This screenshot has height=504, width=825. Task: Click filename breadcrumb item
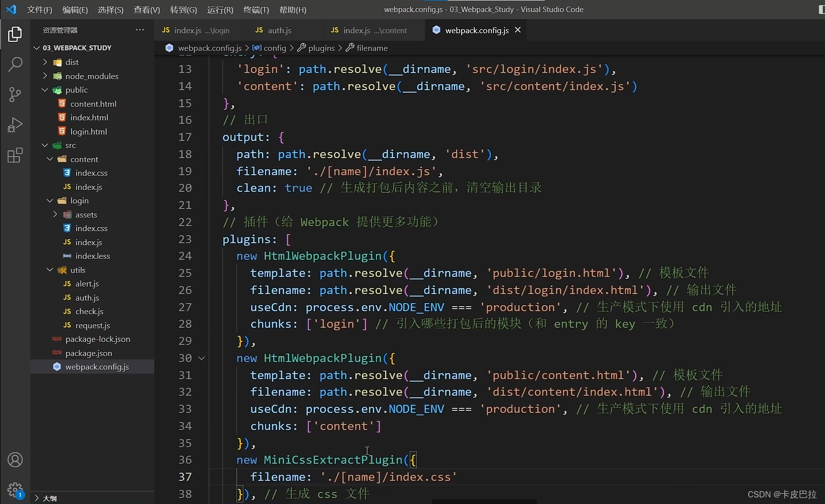click(372, 48)
